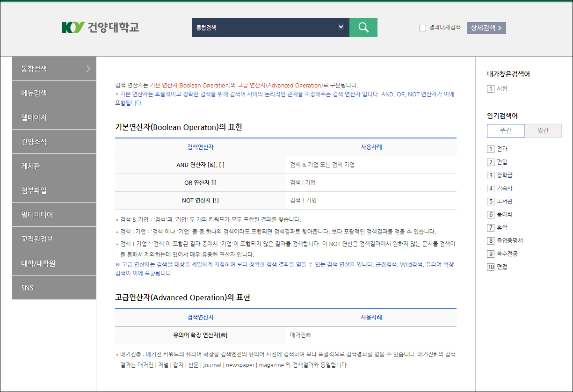
Task: Click popular keyword 졸업증명서
Action: (509, 240)
